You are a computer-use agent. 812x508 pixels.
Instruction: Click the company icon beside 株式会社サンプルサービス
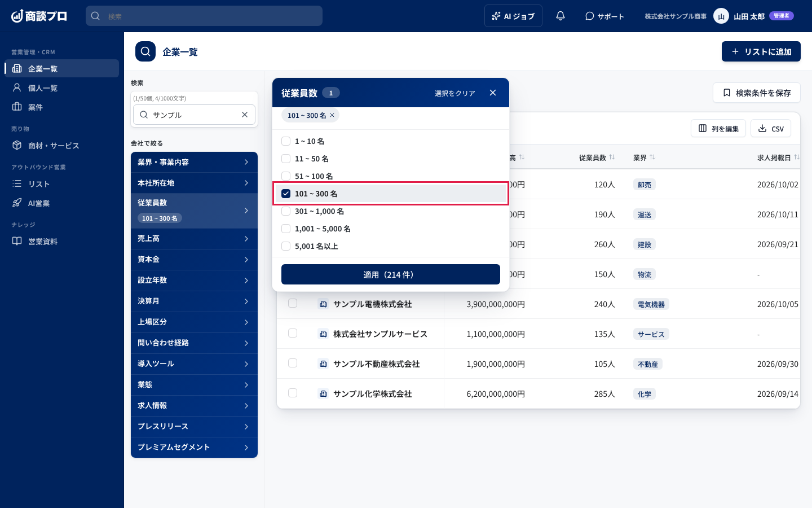coord(323,334)
